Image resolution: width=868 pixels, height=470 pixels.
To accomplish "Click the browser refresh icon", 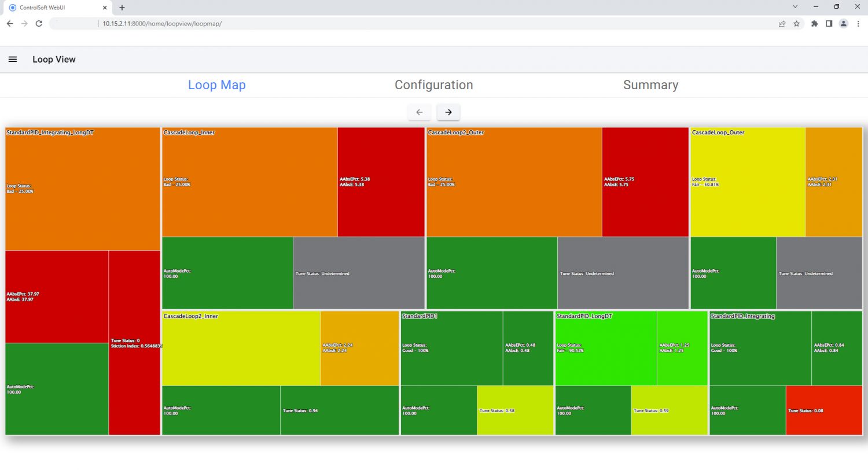I will pyautogui.click(x=39, y=24).
